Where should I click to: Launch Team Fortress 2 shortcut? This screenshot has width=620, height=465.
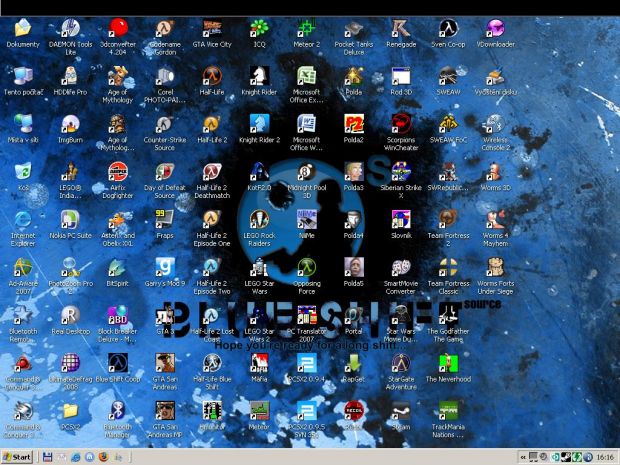448,220
